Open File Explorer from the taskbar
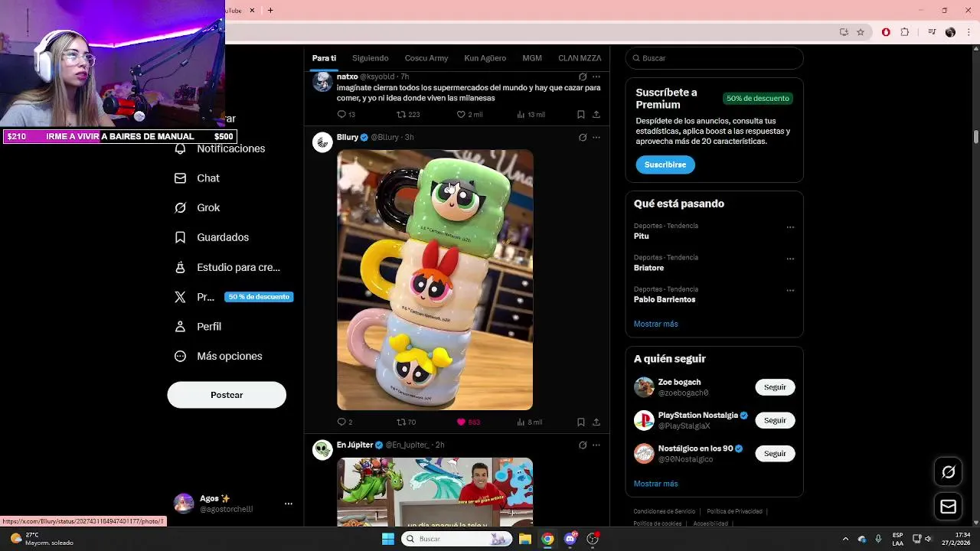 [525, 539]
